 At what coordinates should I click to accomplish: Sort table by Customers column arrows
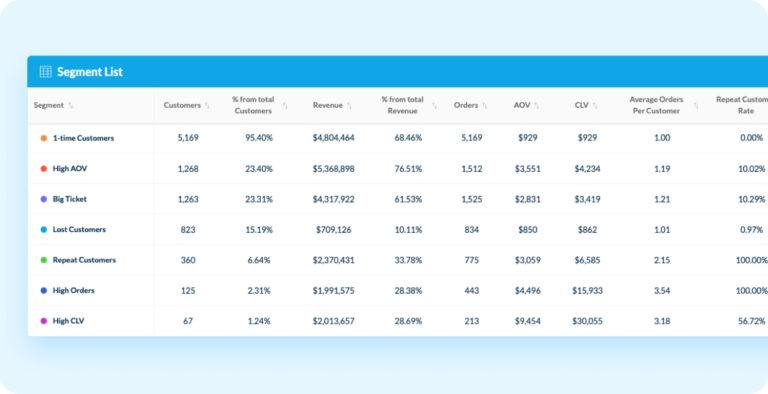click(x=207, y=105)
